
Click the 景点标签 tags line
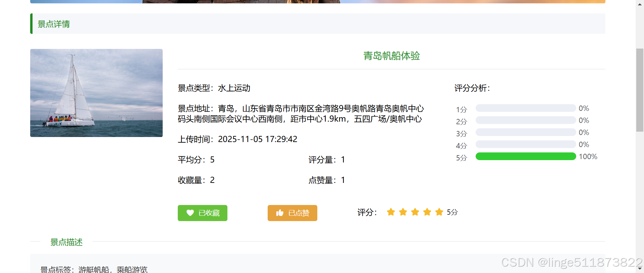tap(94, 269)
